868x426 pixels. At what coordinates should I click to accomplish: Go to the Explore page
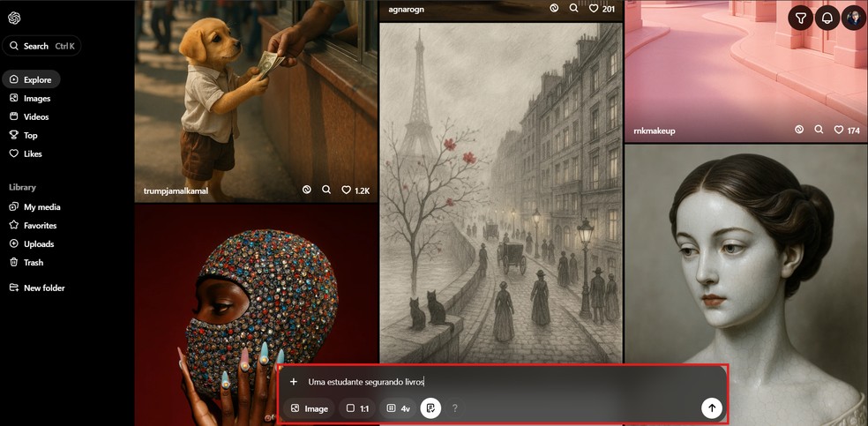click(31, 79)
